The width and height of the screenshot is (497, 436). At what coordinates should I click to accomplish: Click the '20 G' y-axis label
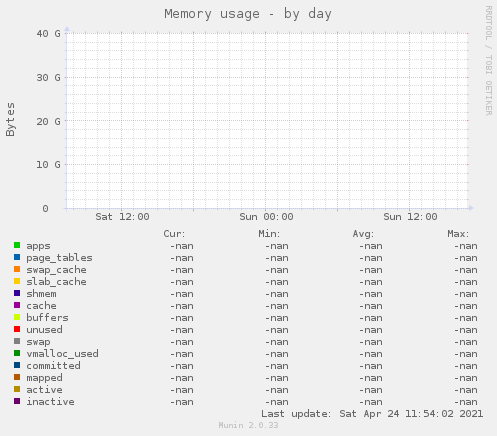pyautogui.click(x=48, y=121)
